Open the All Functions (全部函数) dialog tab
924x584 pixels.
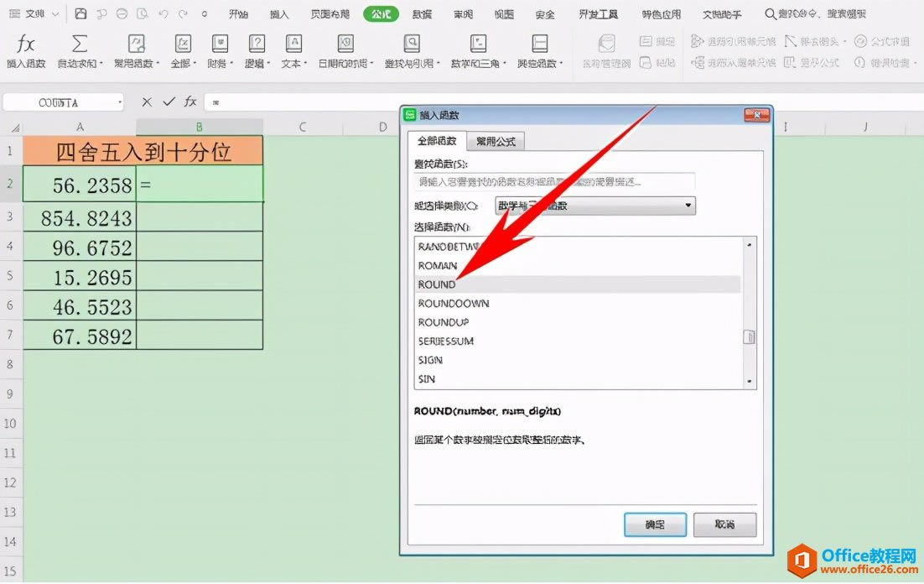point(437,141)
